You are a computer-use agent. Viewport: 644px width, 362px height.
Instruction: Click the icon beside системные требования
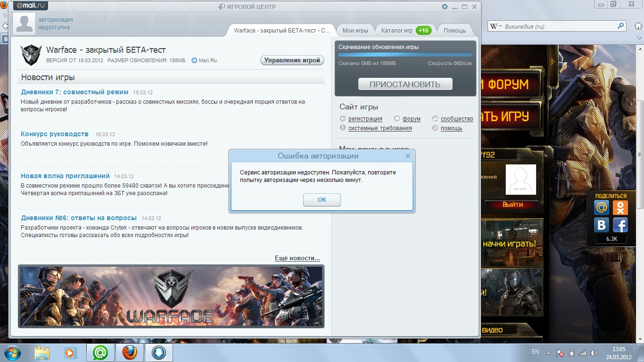point(343,128)
